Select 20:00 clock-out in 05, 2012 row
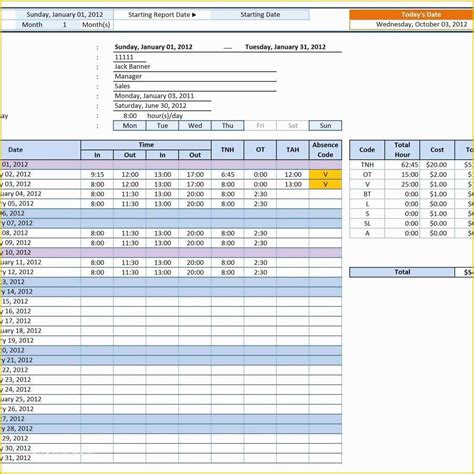 click(x=195, y=204)
